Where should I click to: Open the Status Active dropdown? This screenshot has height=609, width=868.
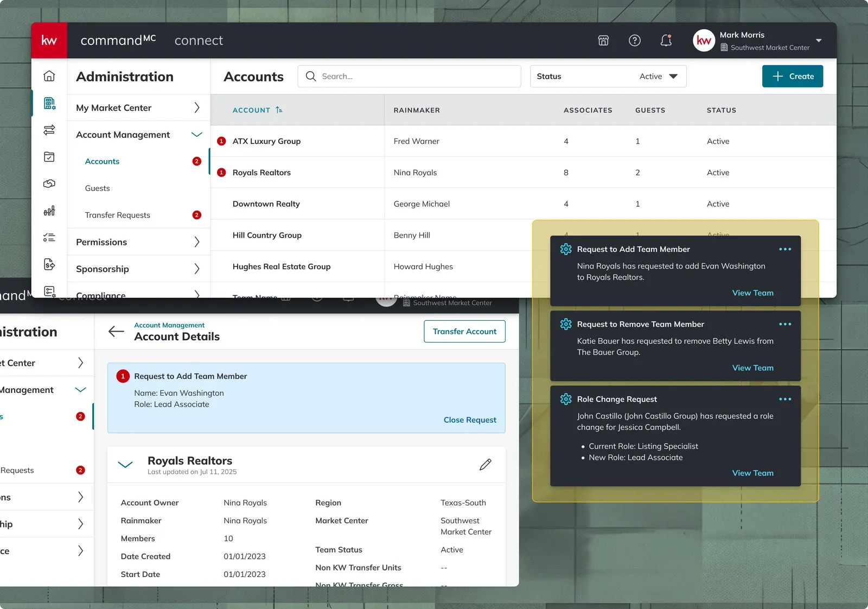tap(608, 76)
